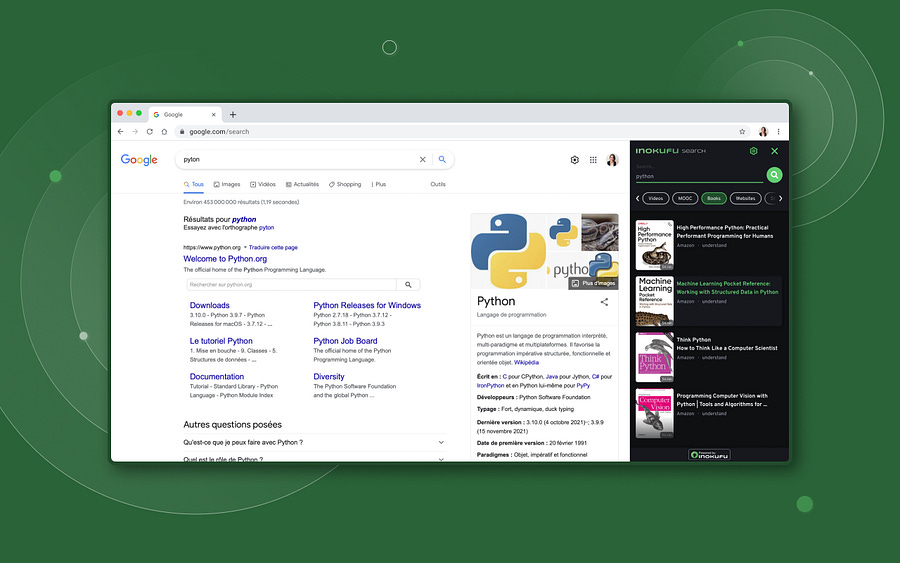Click Rechercher sur python.org search field
The height and width of the screenshot is (563, 900).
point(291,285)
